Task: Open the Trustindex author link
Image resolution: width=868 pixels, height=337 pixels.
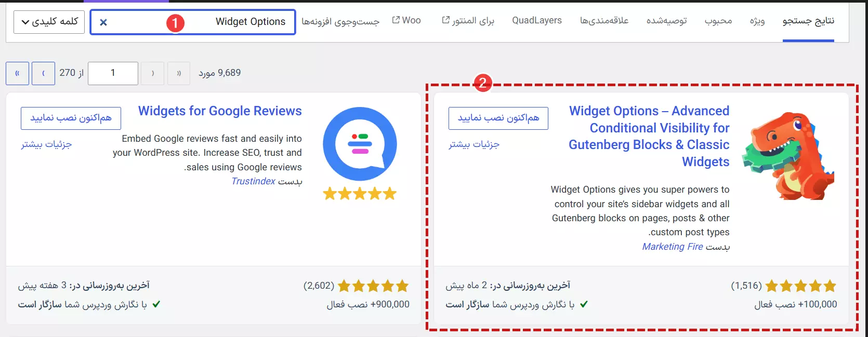Action: [254, 181]
